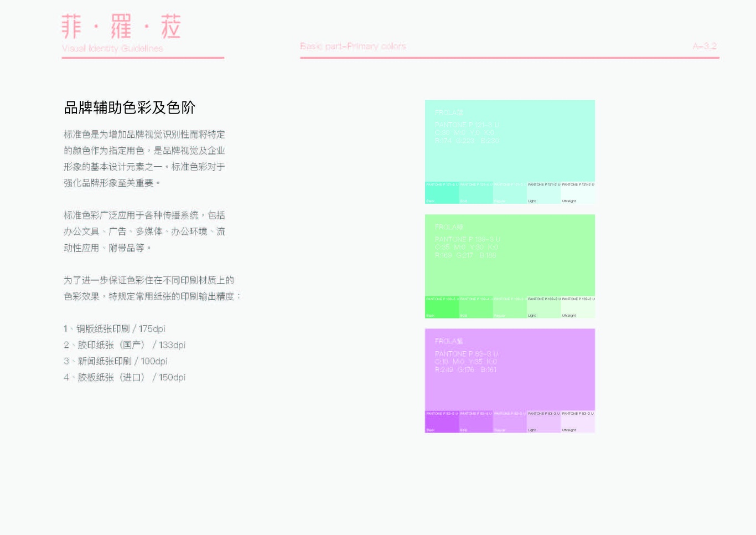Click the line starting 为了进一步保证色彩

[149, 280]
